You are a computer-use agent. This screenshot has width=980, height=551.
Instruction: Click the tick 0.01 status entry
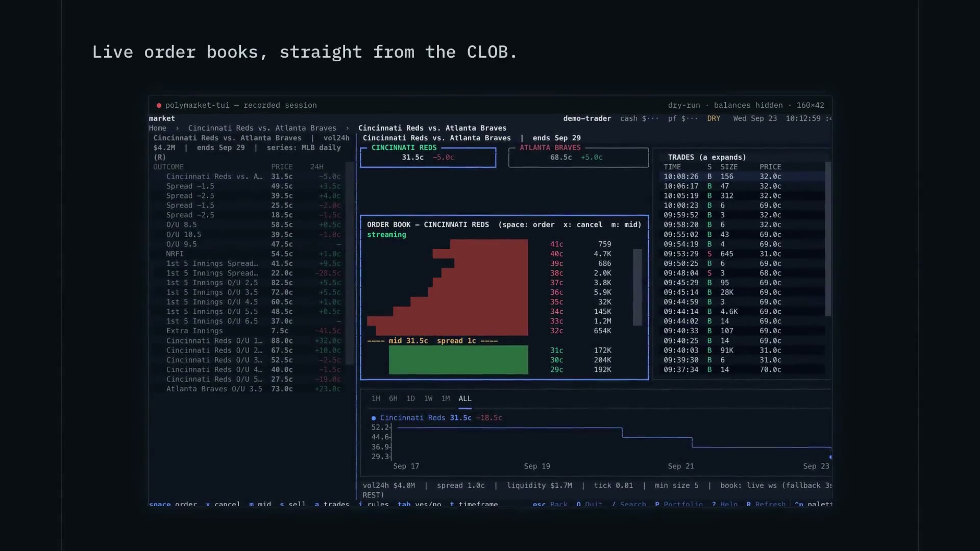[613, 486]
